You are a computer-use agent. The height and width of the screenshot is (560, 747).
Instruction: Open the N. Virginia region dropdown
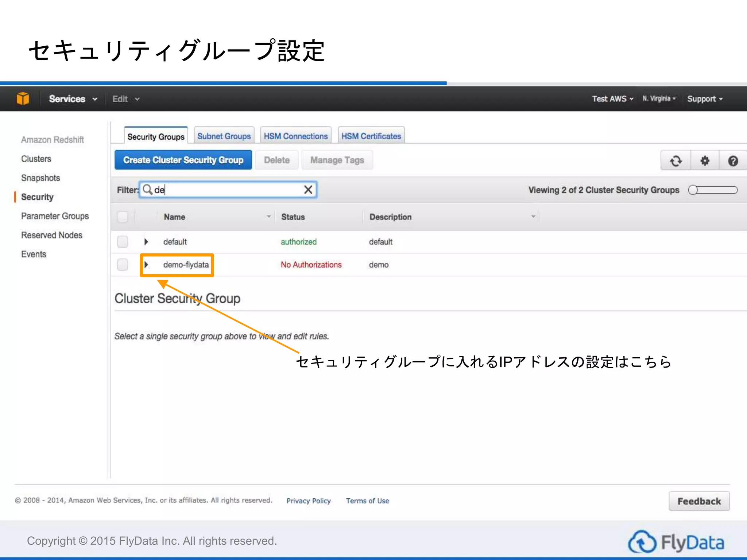pos(659,98)
